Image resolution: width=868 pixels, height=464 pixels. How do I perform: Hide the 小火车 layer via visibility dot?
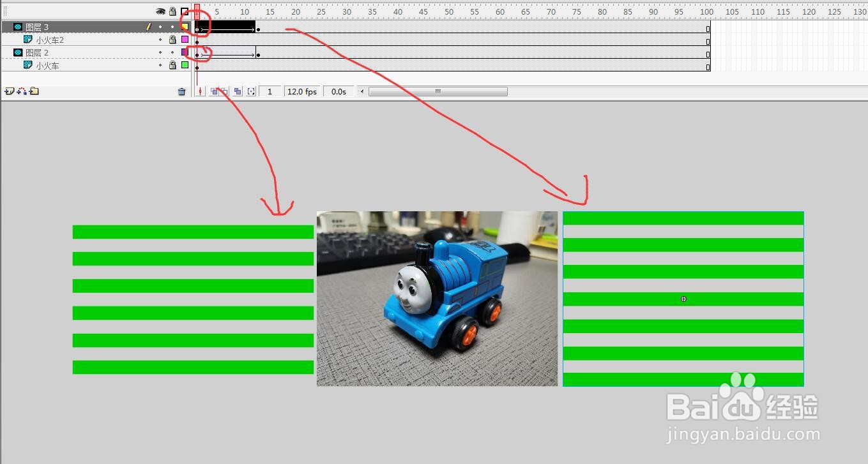coord(160,65)
